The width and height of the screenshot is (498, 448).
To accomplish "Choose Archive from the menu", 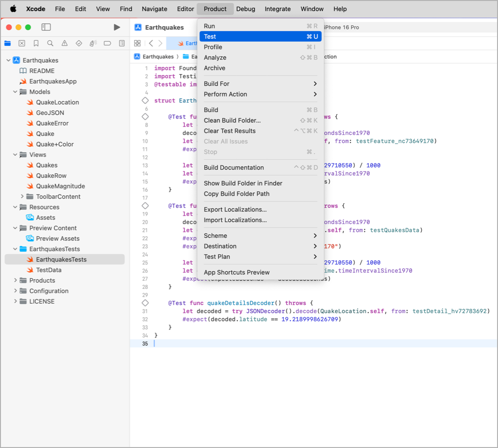I will click(260, 68).
